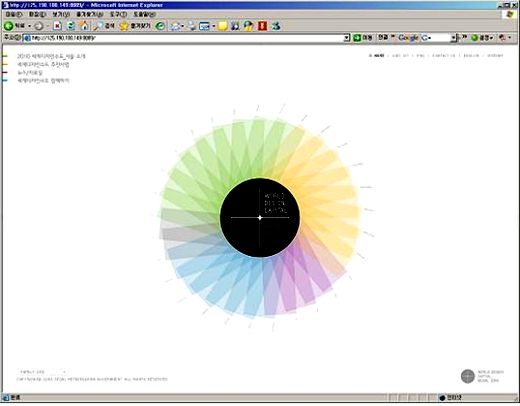Click the yellow Discuss note icon

tap(222, 26)
